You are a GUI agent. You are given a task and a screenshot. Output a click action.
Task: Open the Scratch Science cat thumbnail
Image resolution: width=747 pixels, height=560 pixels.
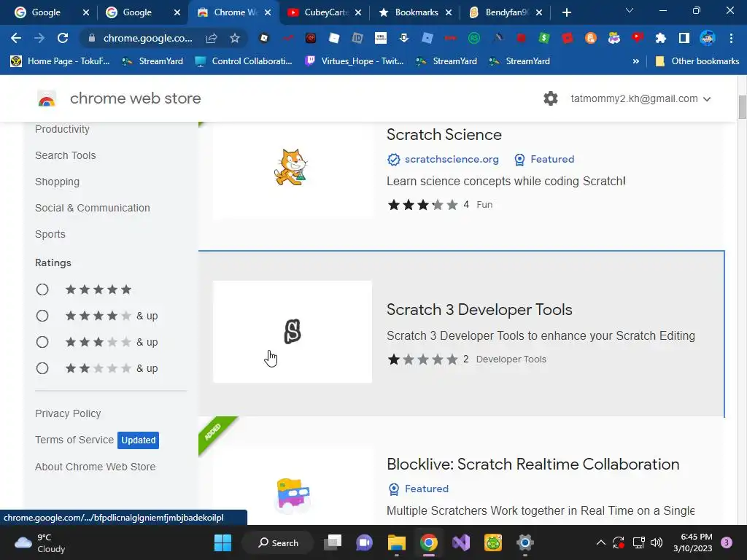tap(292, 168)
